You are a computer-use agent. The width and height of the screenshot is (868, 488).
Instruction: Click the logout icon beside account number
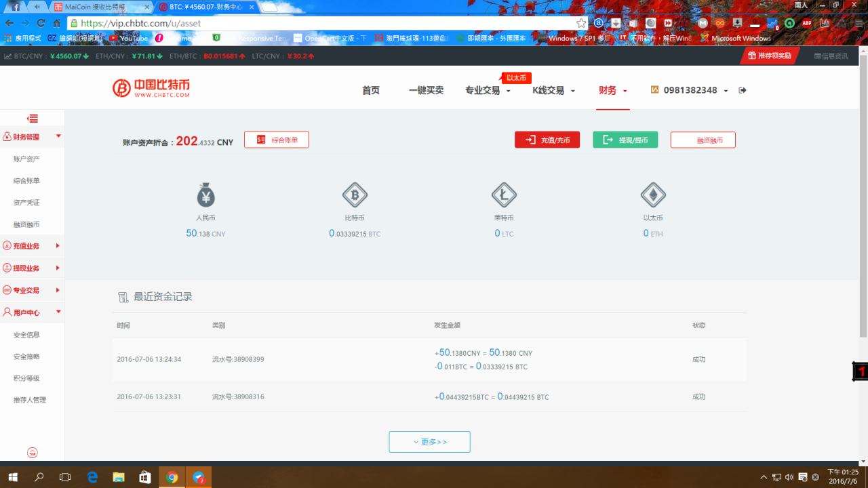coord(743,90)
